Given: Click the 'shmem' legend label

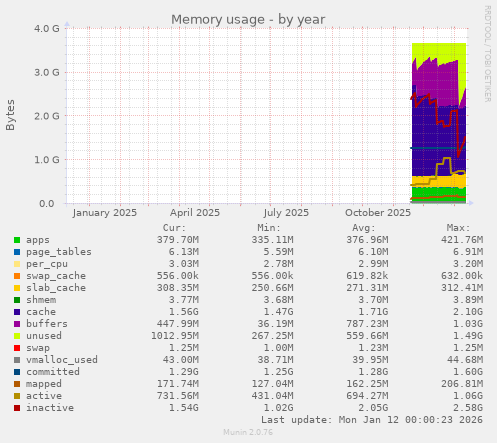Looking at the screenshot, I should click(x=41, y=300).
